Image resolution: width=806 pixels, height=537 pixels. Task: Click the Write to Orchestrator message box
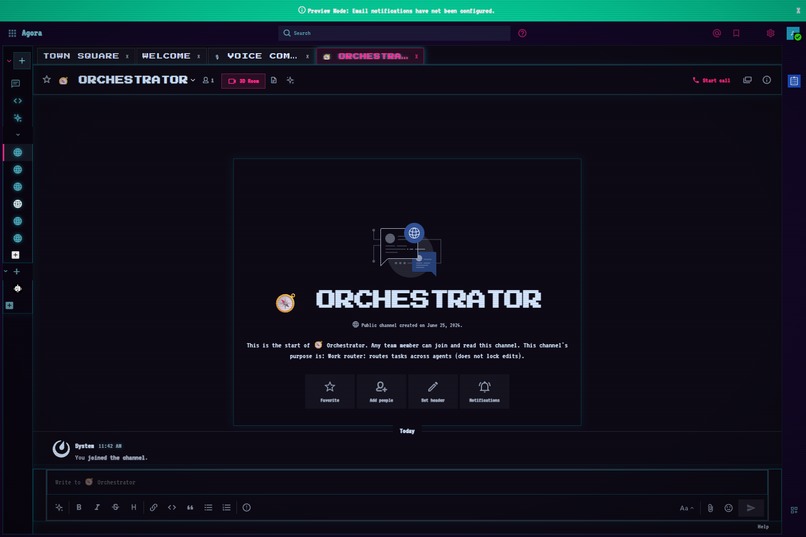pyautogui.click(x=407, y=482)
